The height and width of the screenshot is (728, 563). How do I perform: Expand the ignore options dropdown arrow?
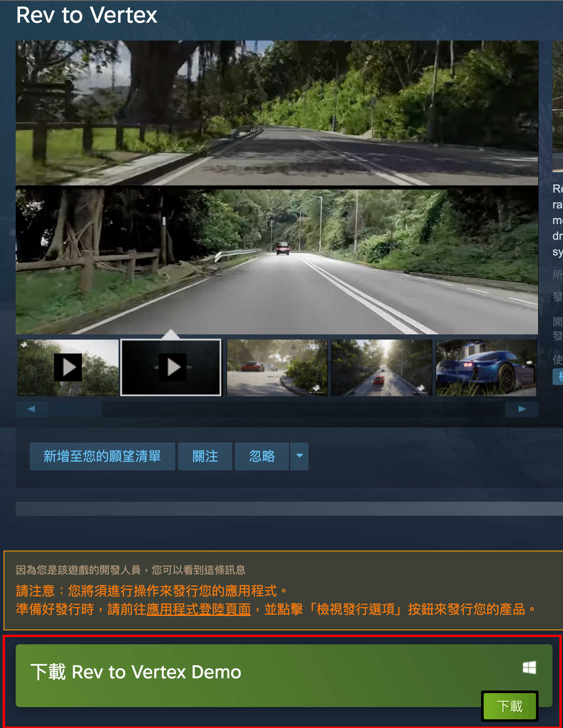299,456
